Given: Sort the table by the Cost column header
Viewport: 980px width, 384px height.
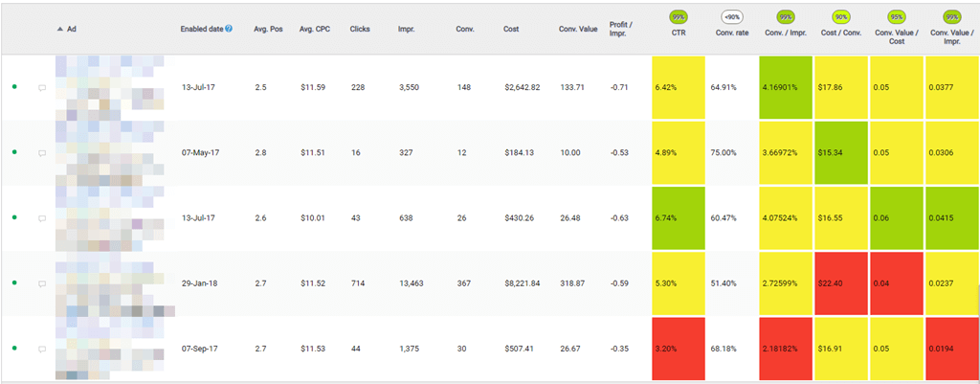Looking at the screenshot, I should point(511,30).
